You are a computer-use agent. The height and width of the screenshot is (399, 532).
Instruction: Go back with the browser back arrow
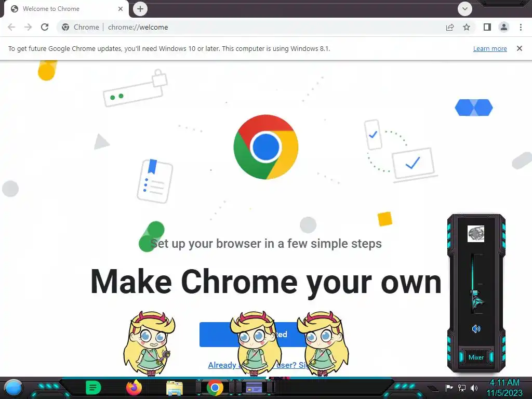point(11,27)
